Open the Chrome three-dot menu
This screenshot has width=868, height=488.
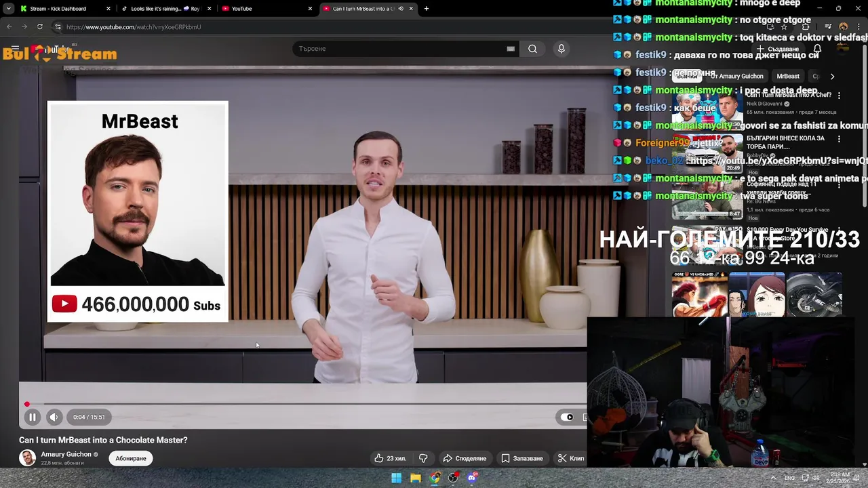tap(859, 27)
